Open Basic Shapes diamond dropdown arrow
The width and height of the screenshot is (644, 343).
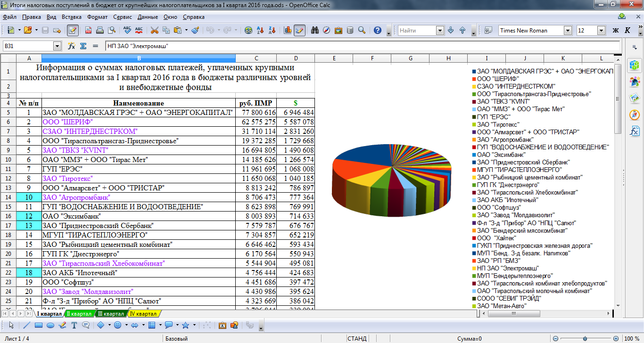pos(109,325)
